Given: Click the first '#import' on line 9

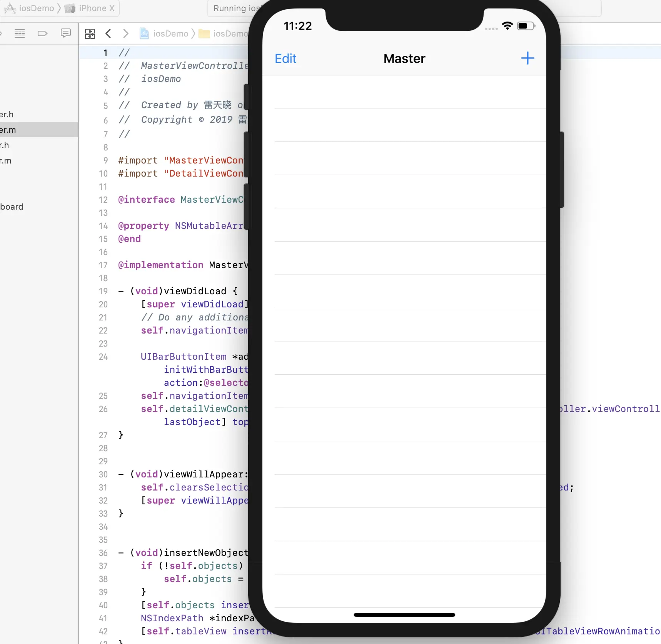Looking at the screenshot, I should [138, 160].
